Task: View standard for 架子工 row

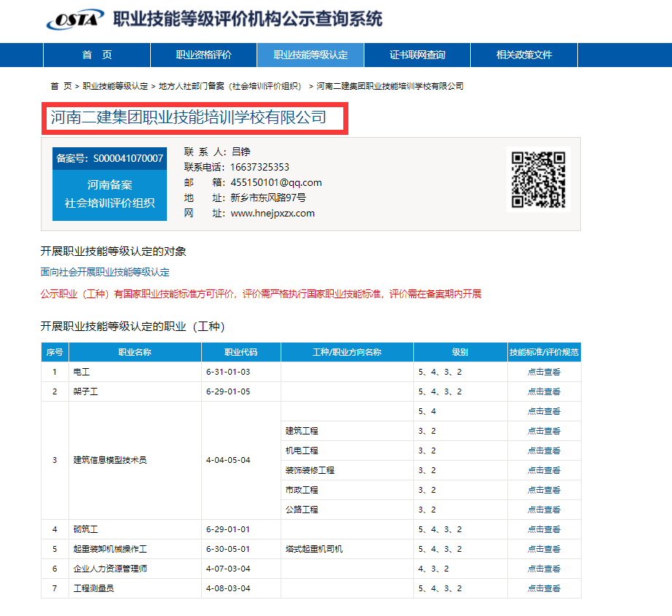Action: (544, 391)
